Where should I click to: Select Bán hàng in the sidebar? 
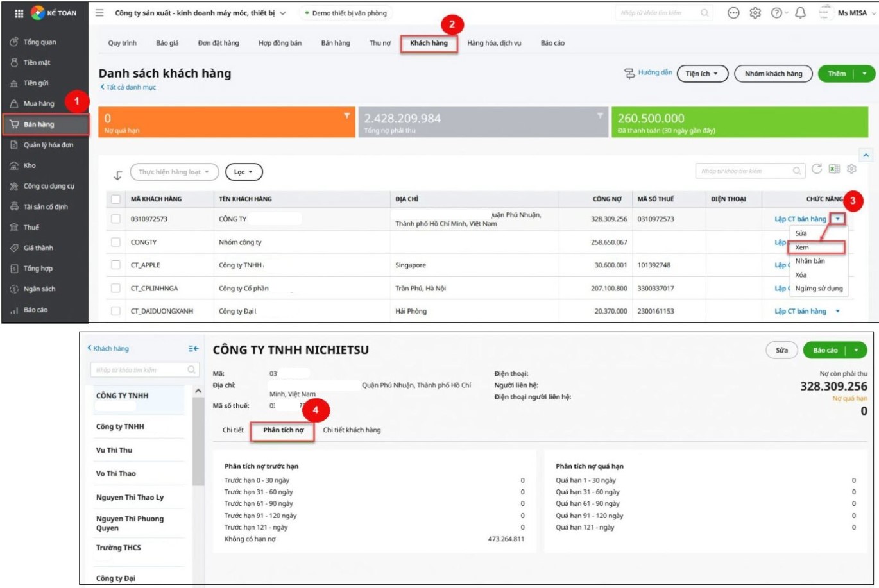tap(46, 124)
